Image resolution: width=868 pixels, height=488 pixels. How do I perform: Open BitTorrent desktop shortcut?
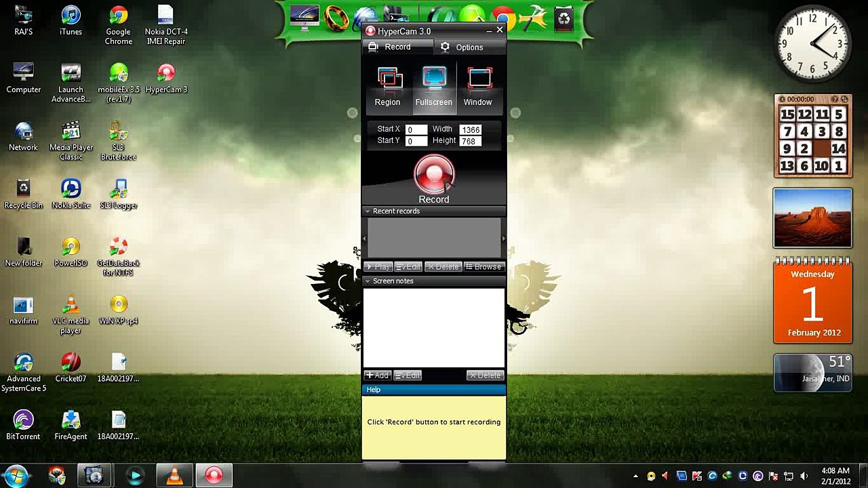(x=23, y=425)
